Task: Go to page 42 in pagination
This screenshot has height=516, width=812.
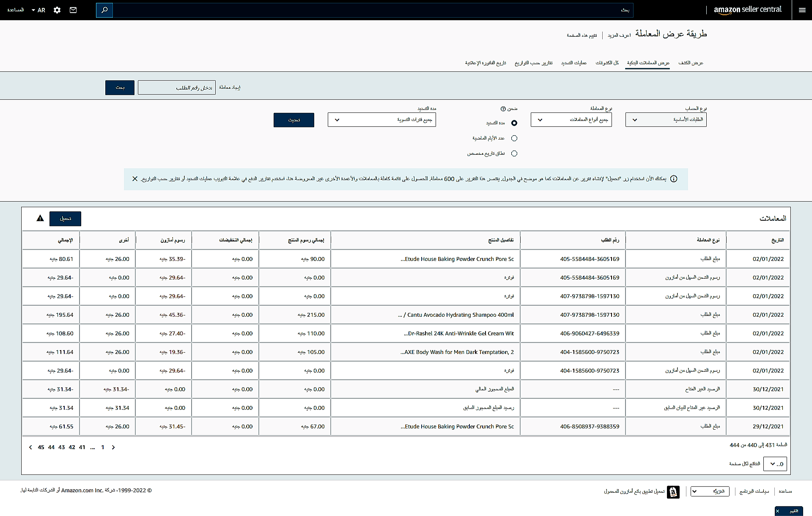Action: click(x=72, y=447)
